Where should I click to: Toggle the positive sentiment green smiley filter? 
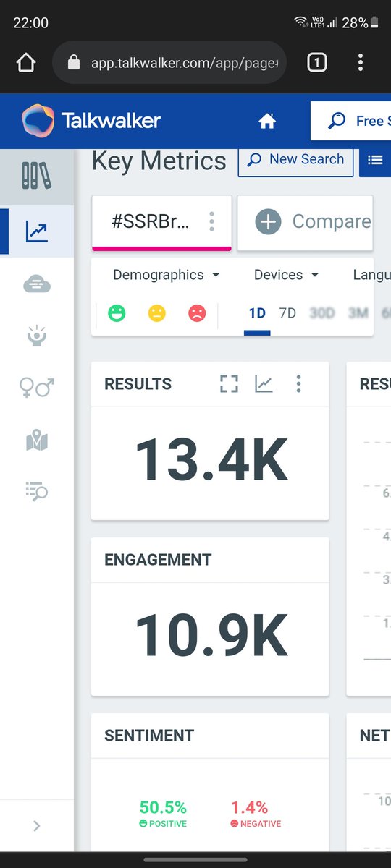point(117,313)
